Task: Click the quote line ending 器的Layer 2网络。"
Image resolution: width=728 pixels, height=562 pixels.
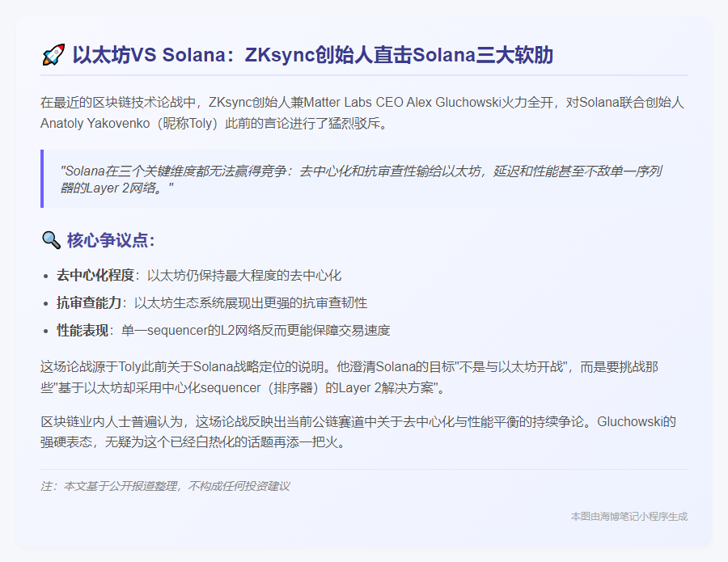Action: (116, 188)
